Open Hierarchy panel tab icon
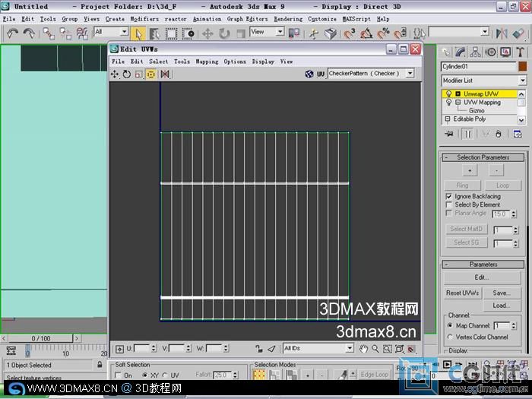532x399 pixels. click(475, 52)
